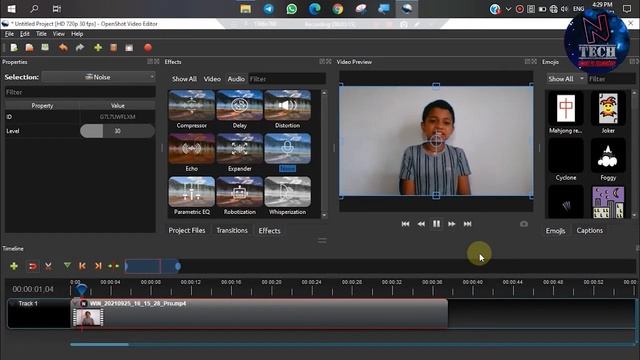This screenshot has height=360, width=640.
Task: Select the Distortion audio effect
Action: pos(287,109)
